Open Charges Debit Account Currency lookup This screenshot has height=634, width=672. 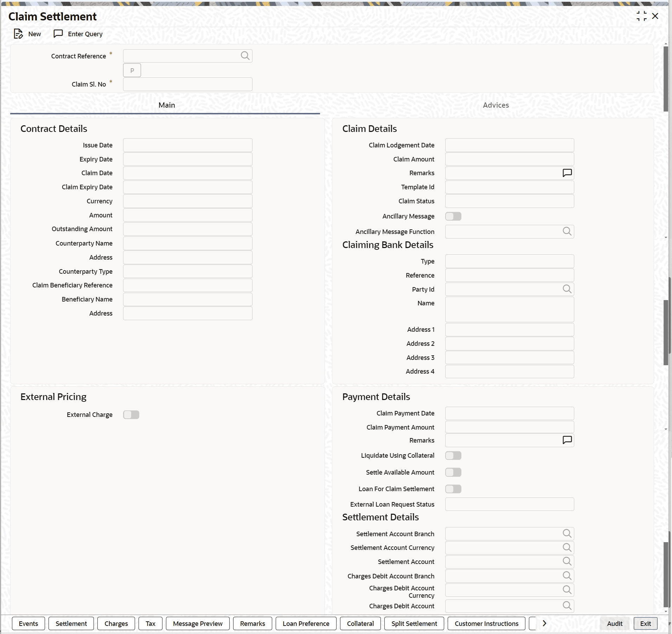[567, 589]
